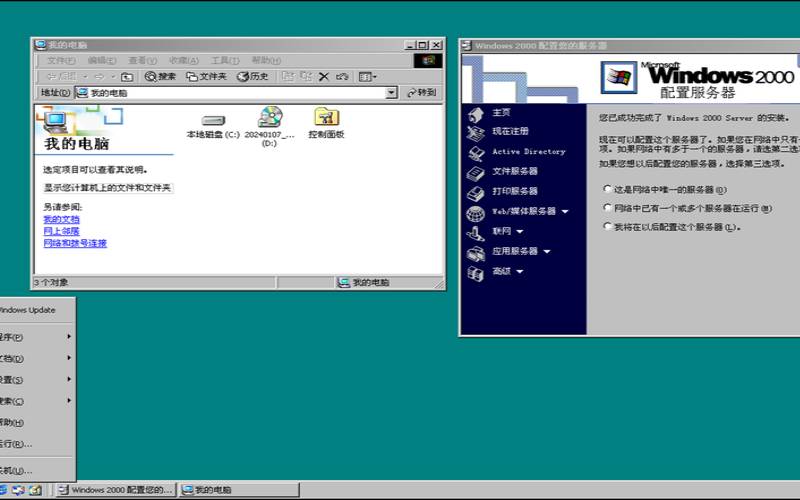This screenshot has height=500, width=800.
Task: Click the 我的电脑 status bar icon
Action: 344,282
